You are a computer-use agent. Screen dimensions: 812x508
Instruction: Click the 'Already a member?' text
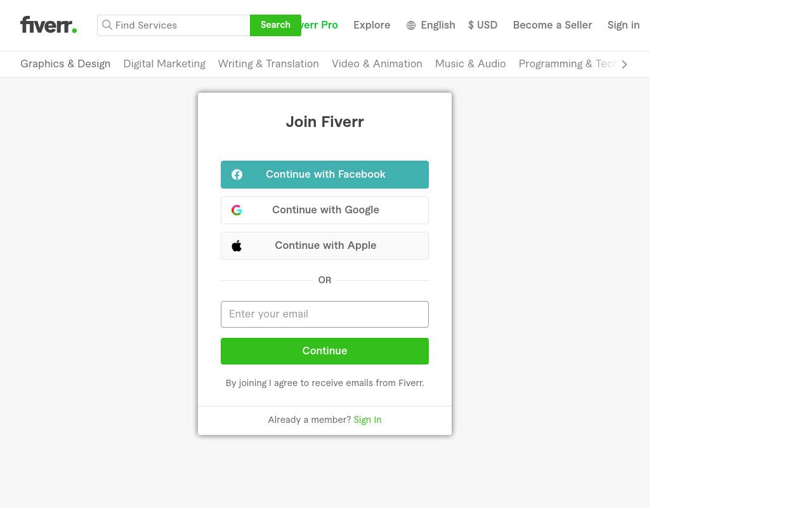coord(309,420)
